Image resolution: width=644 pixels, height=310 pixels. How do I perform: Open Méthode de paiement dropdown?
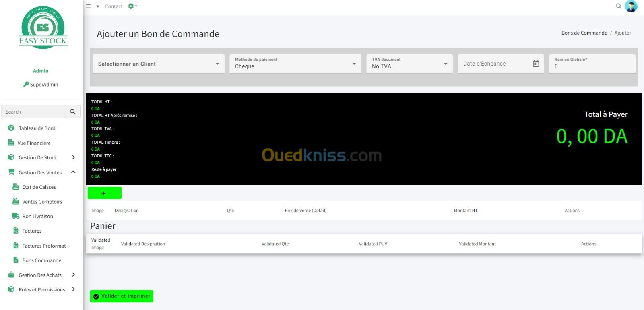pos(295,64)
